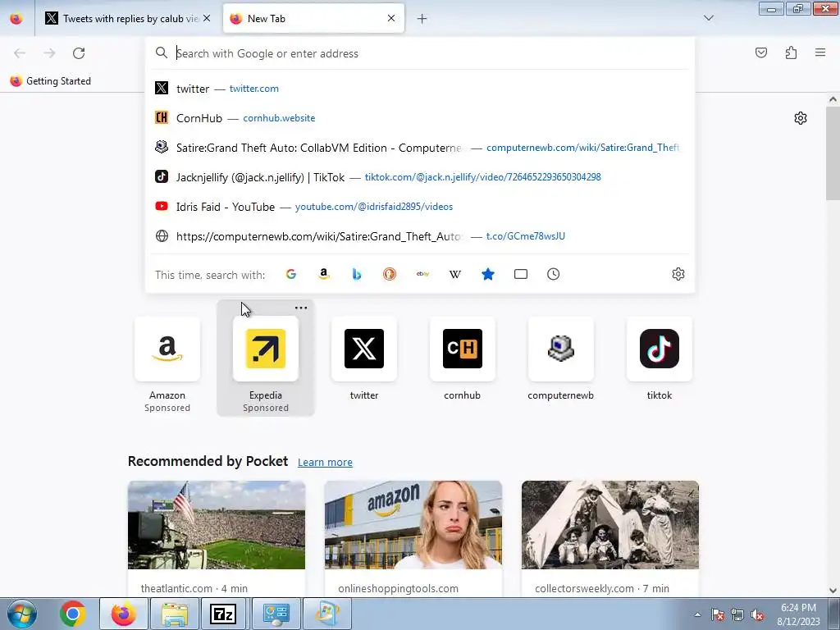
Task: Personalize new tab with gear icon
Action: (x=801, y=118)
